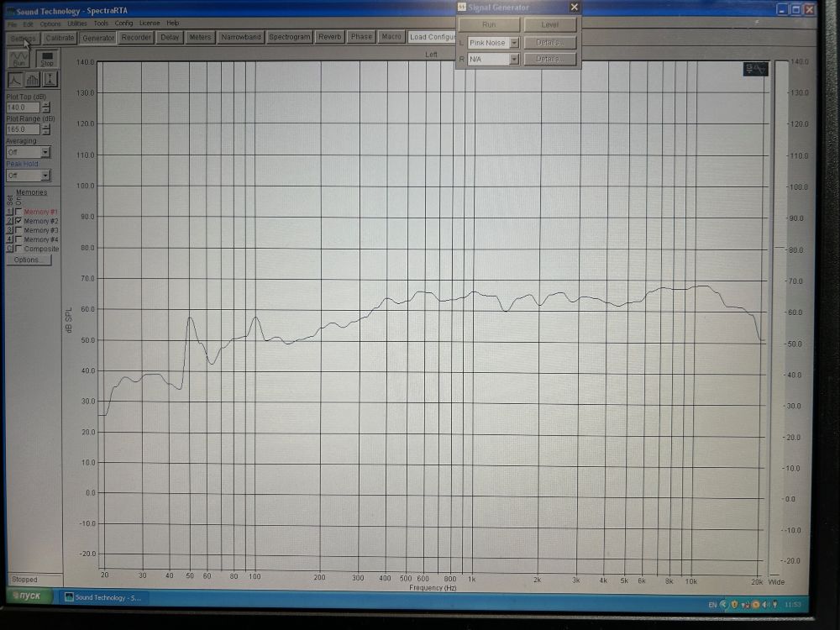Expand the Peak Hold dropdown

point(45,176)
